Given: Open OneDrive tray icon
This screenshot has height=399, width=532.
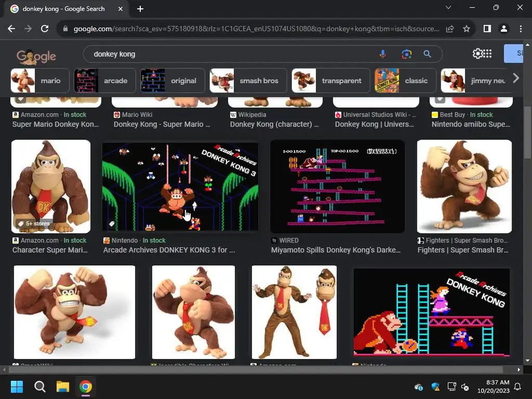Looking at the screenshot, I should [419, 387].
